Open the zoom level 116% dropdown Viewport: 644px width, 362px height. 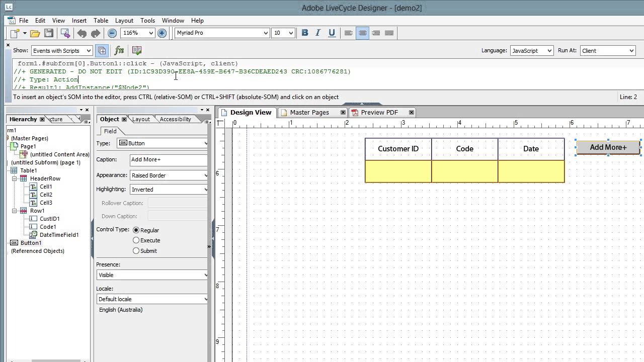pos(150,33)
